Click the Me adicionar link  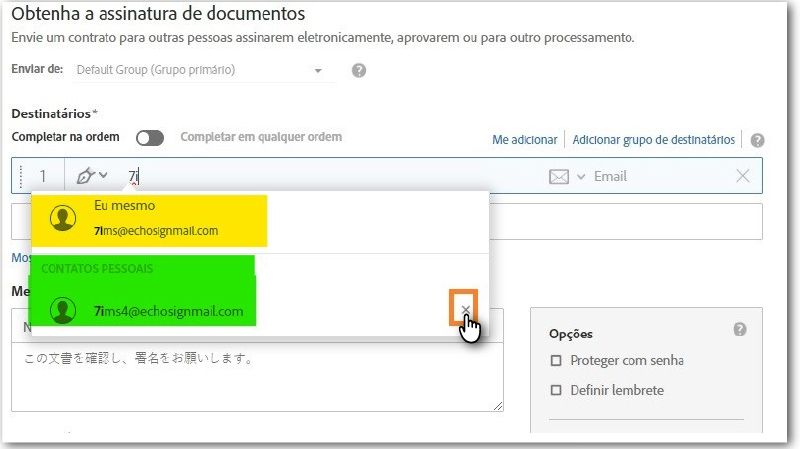(524, 140)
